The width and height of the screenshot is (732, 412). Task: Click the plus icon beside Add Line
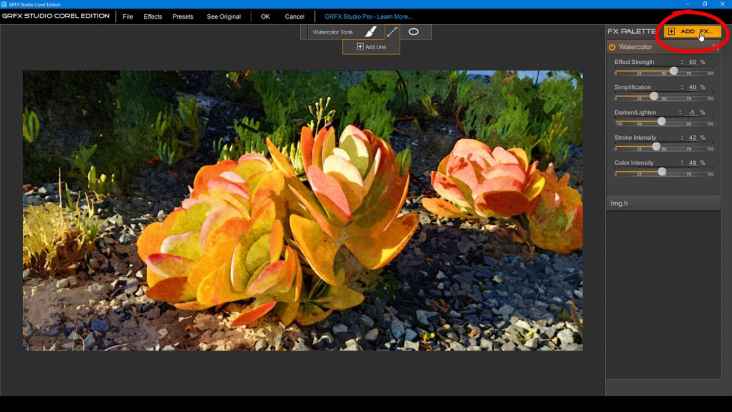point(360,47)
